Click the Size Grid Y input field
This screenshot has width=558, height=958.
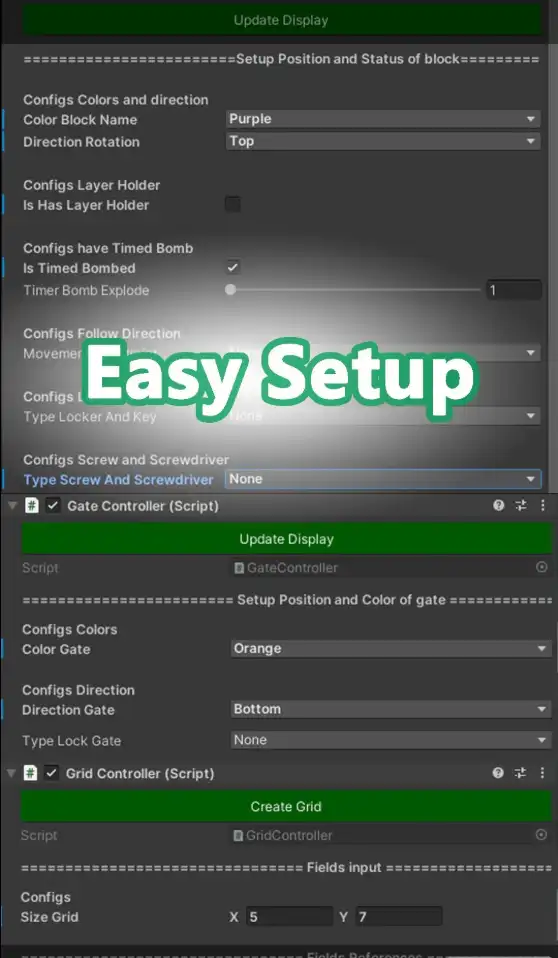(x=398, y=916)
